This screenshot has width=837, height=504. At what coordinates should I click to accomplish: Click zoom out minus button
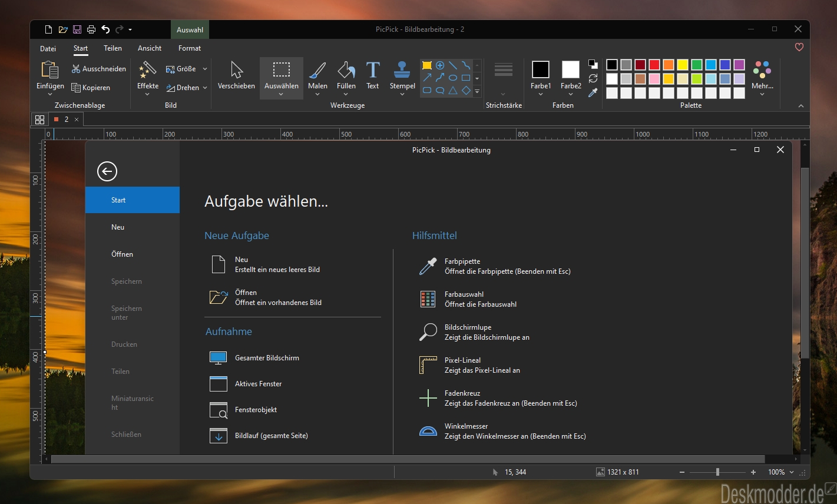682,472
